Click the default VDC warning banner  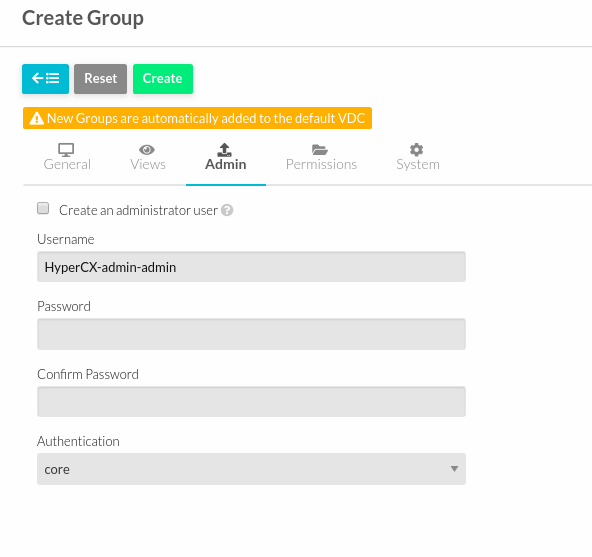click(x=197, y=118)
